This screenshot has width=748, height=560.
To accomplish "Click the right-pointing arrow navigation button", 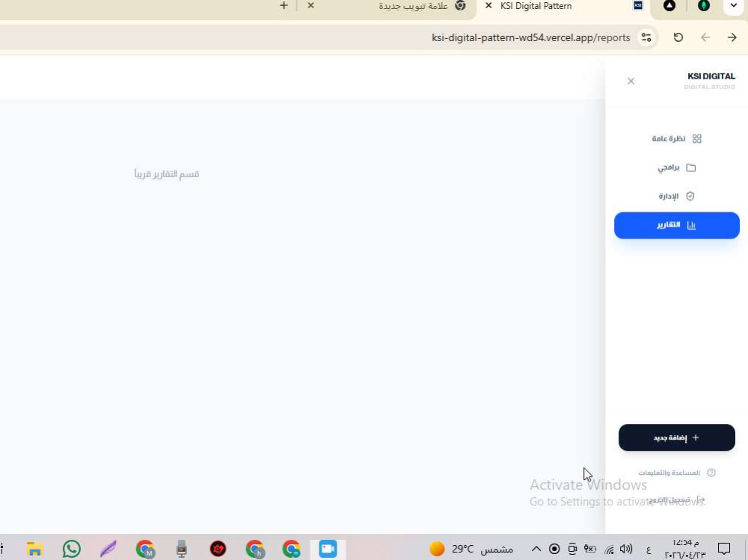I will 732,37.
